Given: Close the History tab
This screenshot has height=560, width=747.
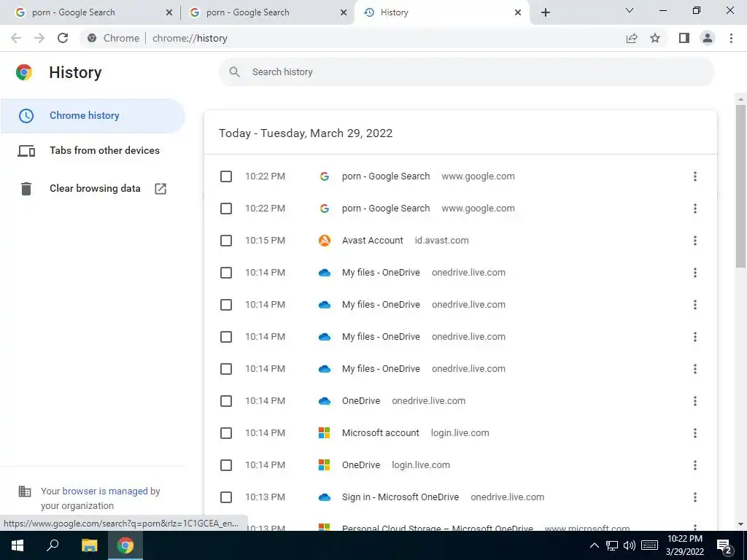Looking at the screenshot, I should coord(518,12).
